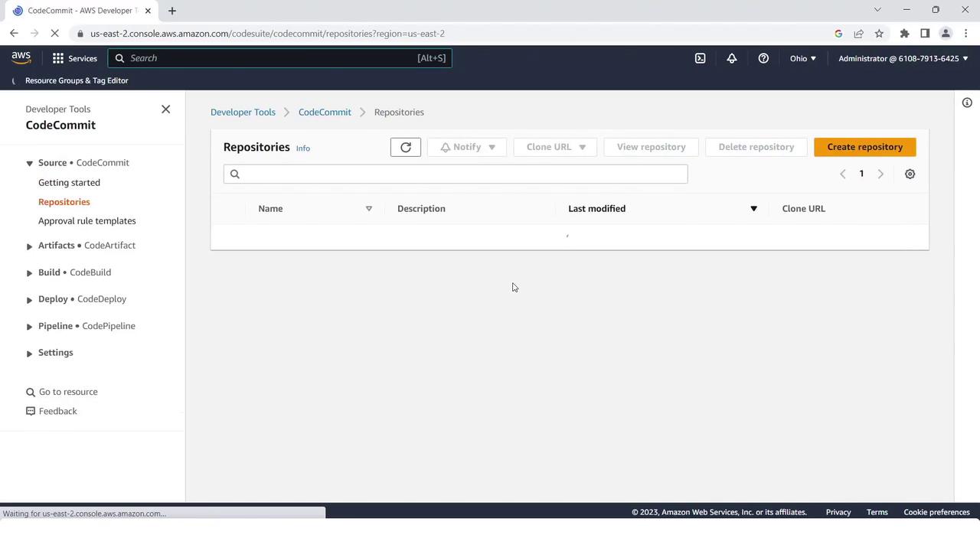Sort by Last modified column arrow
Viewport: 980px width, 551px height.
753,209
